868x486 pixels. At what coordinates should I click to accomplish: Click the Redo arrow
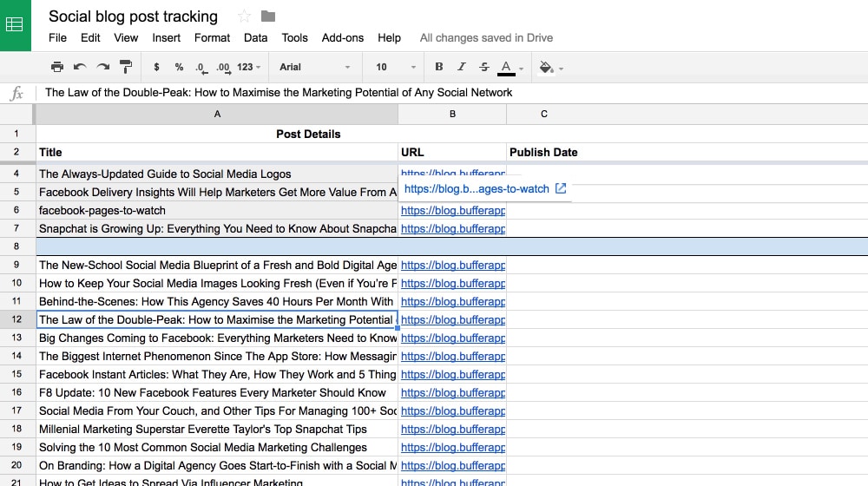[103, 67]
